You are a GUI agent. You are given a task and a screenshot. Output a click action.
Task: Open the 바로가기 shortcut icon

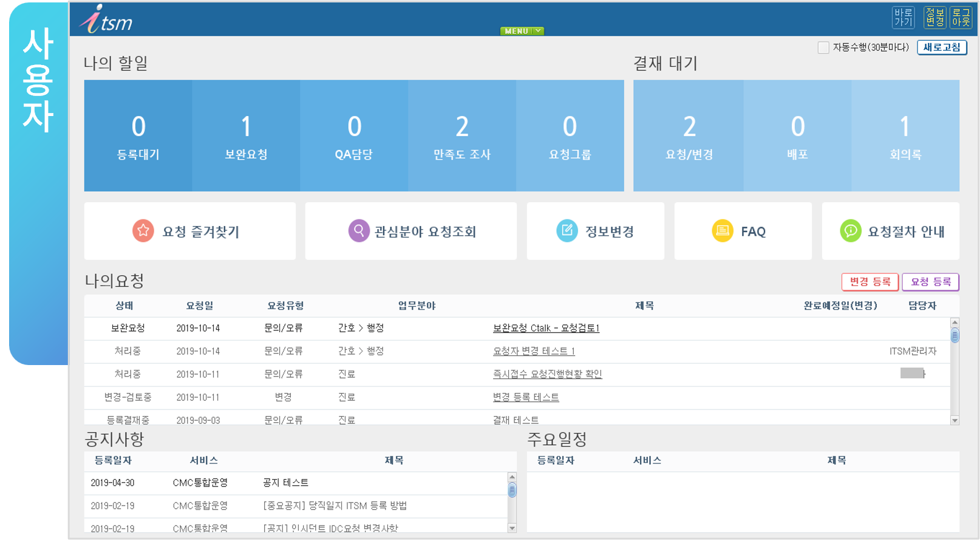[903, 18]
